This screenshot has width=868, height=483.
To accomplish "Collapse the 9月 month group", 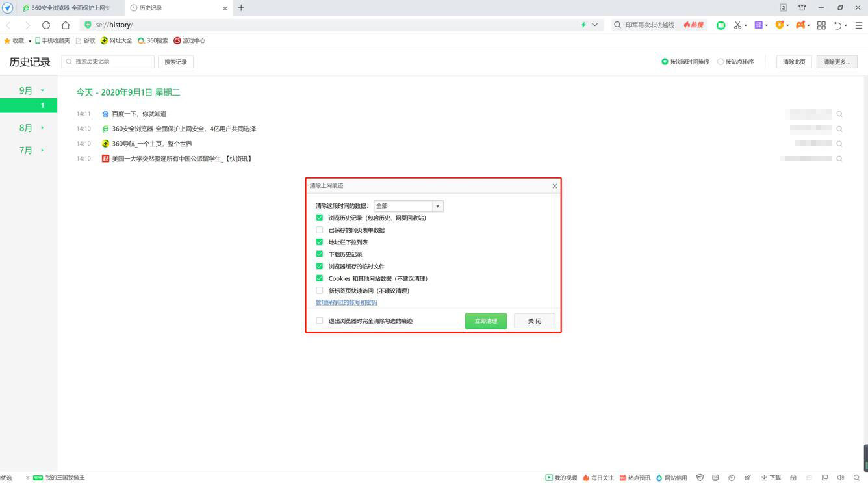I will 42,90.
